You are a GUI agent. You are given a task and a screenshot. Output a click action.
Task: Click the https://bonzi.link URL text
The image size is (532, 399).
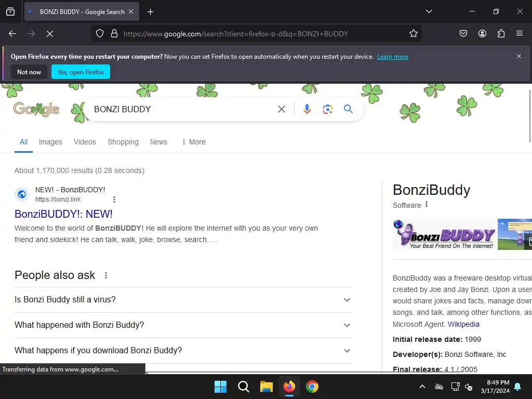click(58, 199)
